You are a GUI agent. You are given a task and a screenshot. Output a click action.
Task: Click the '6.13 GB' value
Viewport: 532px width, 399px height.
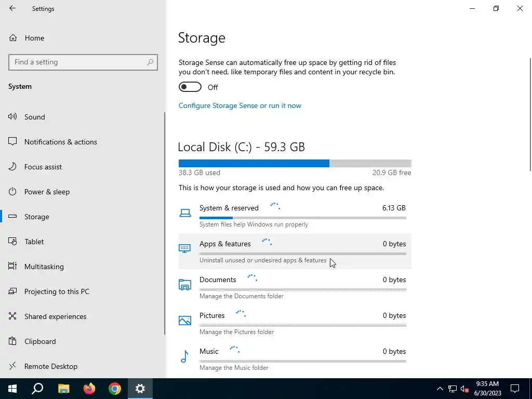[394, 208]
